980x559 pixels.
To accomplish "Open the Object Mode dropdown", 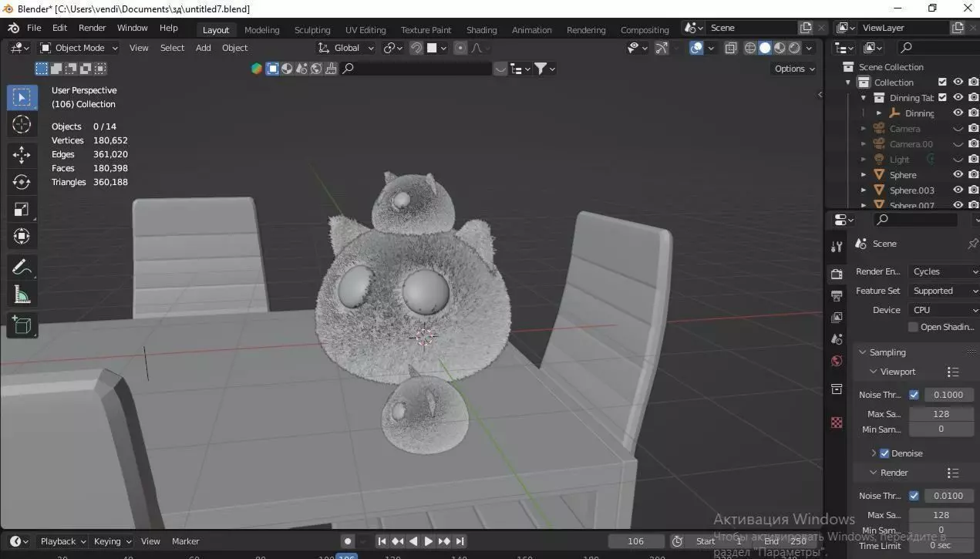I will pos(79,48).
